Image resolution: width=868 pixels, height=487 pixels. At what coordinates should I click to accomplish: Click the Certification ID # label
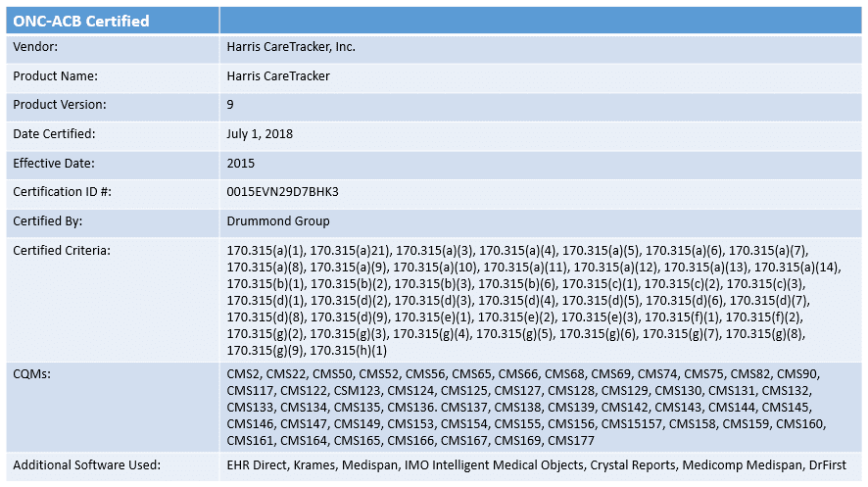(x=62, y=192)
